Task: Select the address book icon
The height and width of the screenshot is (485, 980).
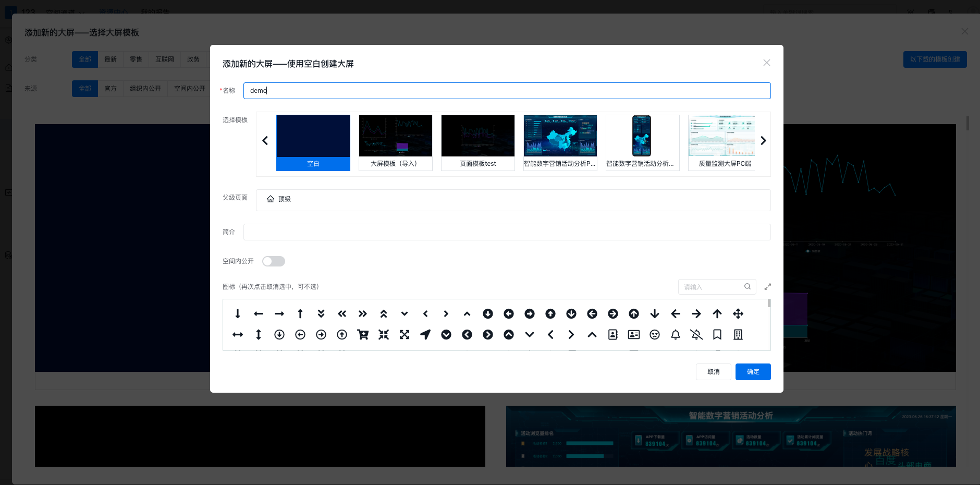Action: coord(613,334)
